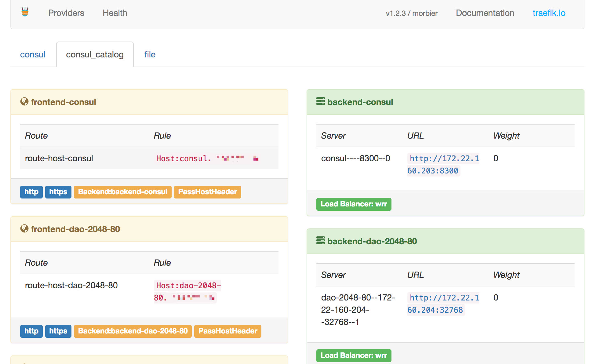The width and height of the screenshot is (604, 364).
Task: Click the URL column header in backend-dao-2048-80
Action: coord(416,275)
